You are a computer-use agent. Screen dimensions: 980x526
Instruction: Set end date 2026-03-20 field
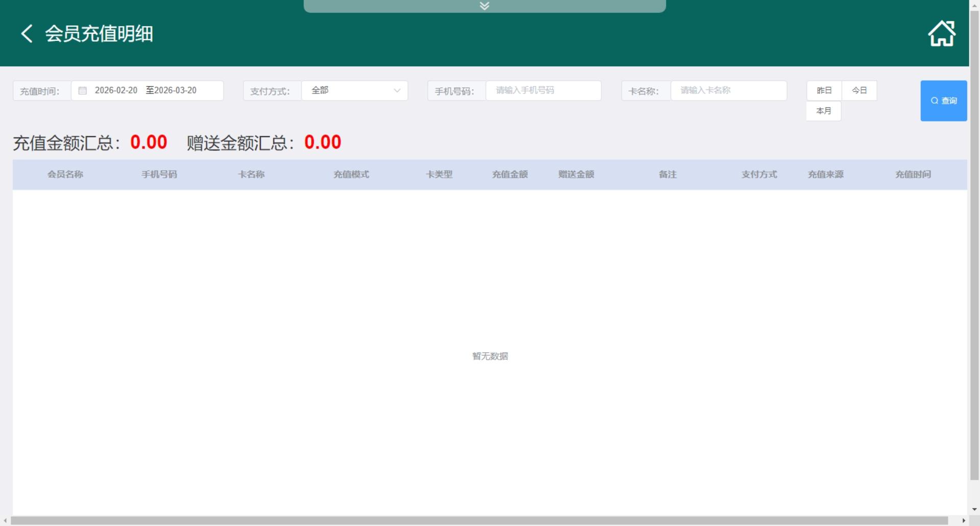click(x=175, y=90)
